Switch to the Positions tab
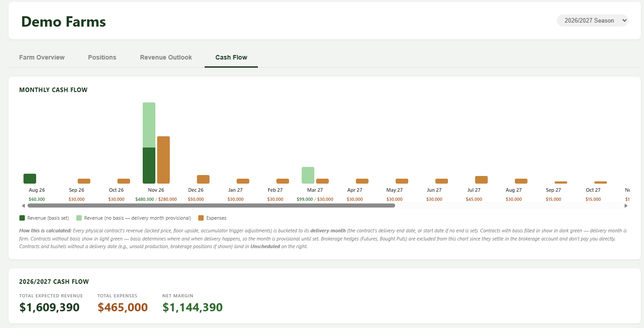 (x=102, y=57)
